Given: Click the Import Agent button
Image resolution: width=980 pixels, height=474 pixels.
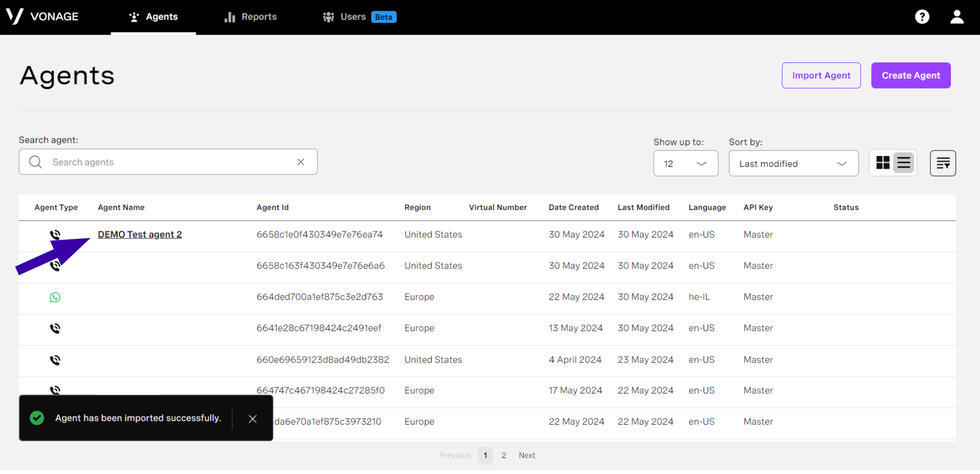Looking at the screenshot, I should point(821,75).
